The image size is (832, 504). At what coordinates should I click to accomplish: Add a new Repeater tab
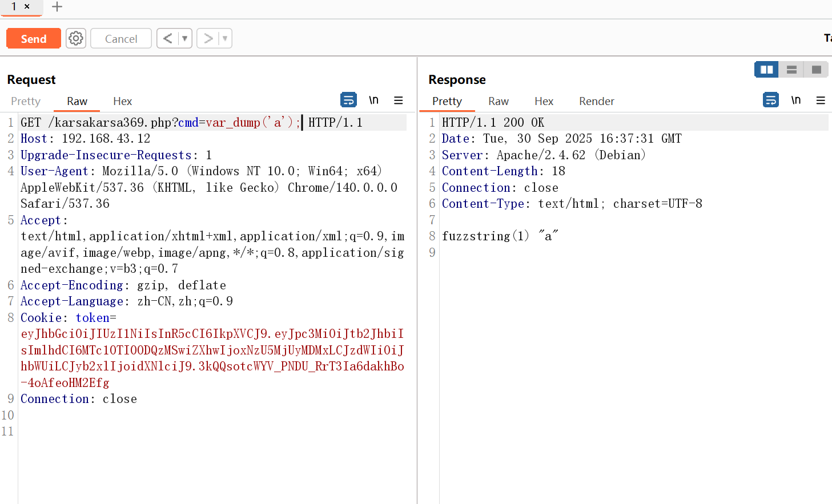(x=57, y=7)
